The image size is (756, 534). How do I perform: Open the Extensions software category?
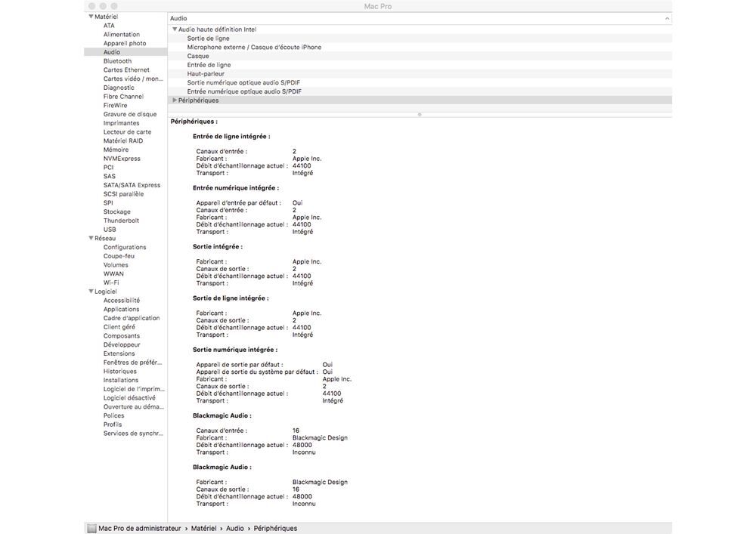click(x=119, y=353)
